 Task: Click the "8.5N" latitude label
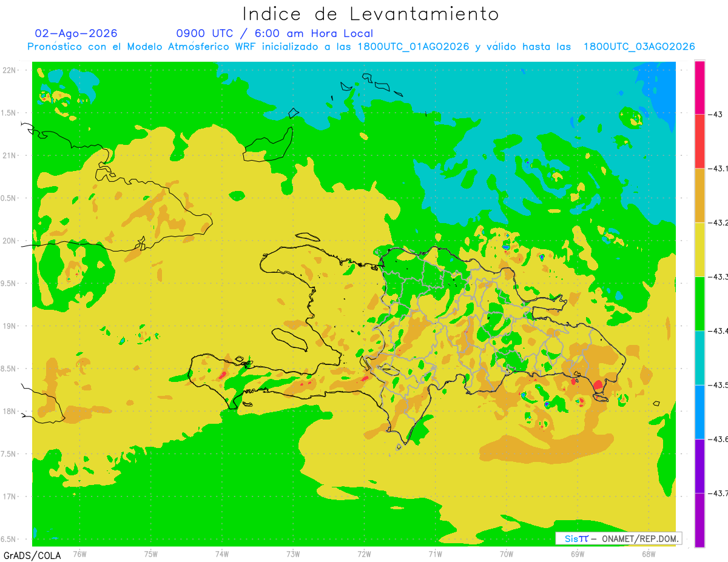point(8,369)
